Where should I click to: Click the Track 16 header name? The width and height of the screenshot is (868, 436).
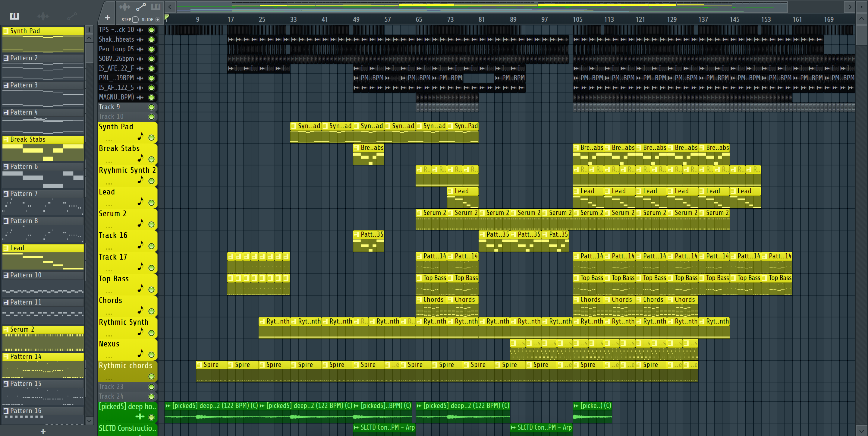(113, 235)
